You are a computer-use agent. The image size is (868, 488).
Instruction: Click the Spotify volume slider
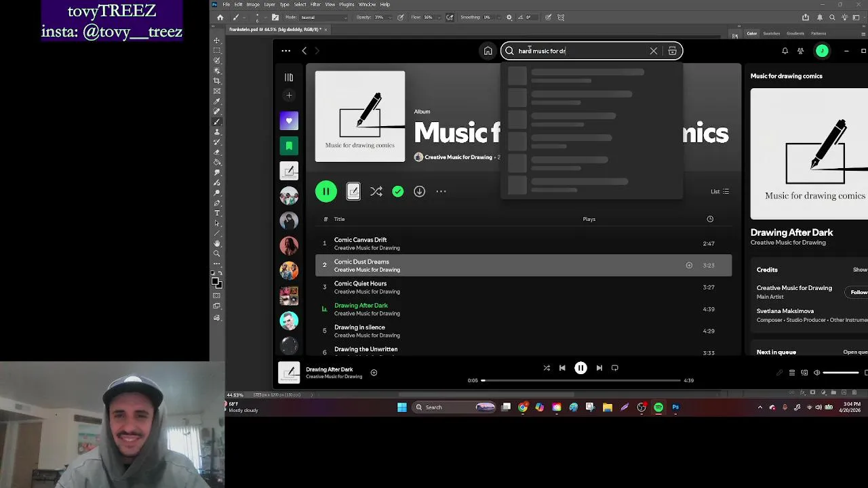[x=841, y=373]
